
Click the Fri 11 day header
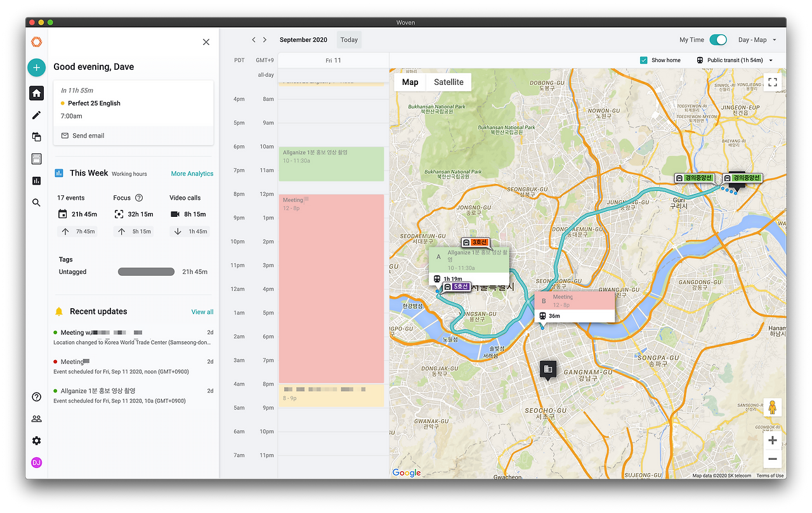(334, 60)
